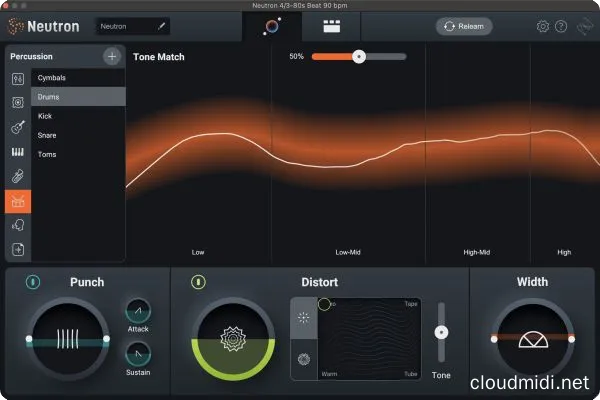Click the Punch Attack knob
600x400 pixels.
(x=138, y=311)
